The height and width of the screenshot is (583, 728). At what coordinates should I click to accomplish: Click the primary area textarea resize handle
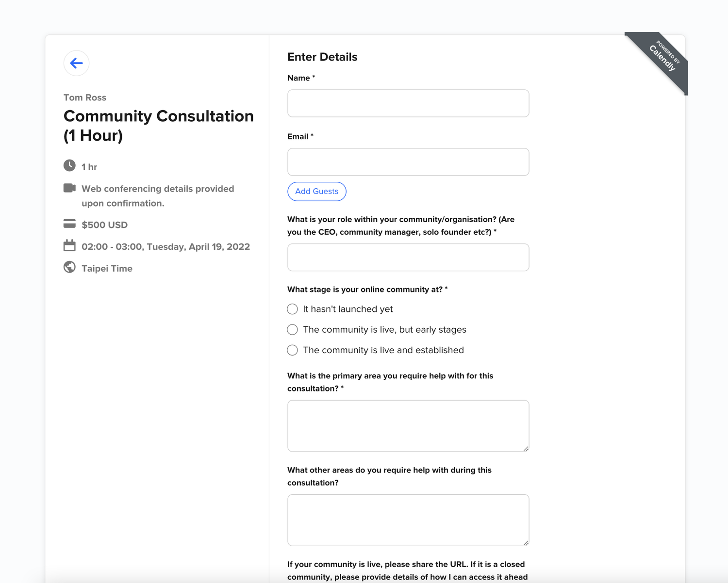(x=526, y=449)
